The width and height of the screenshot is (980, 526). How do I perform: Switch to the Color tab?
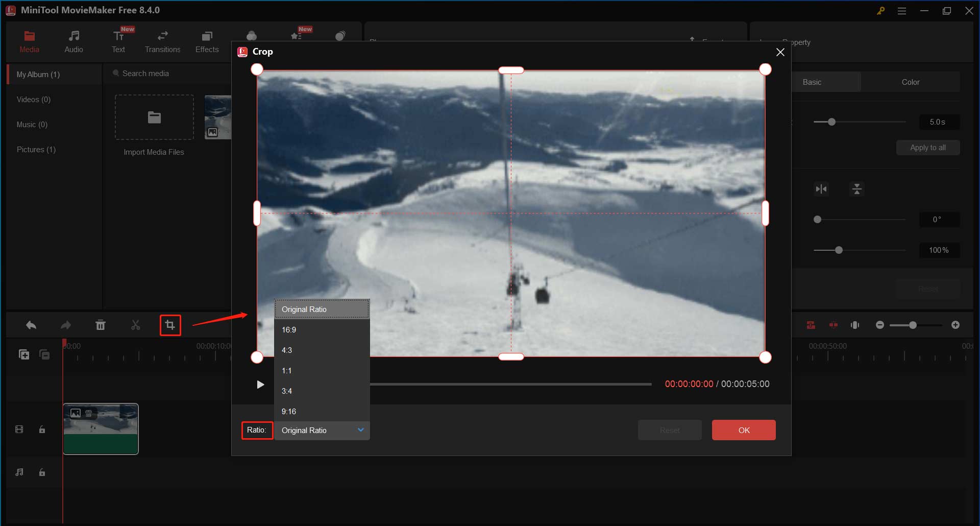[x=911, y=82]
